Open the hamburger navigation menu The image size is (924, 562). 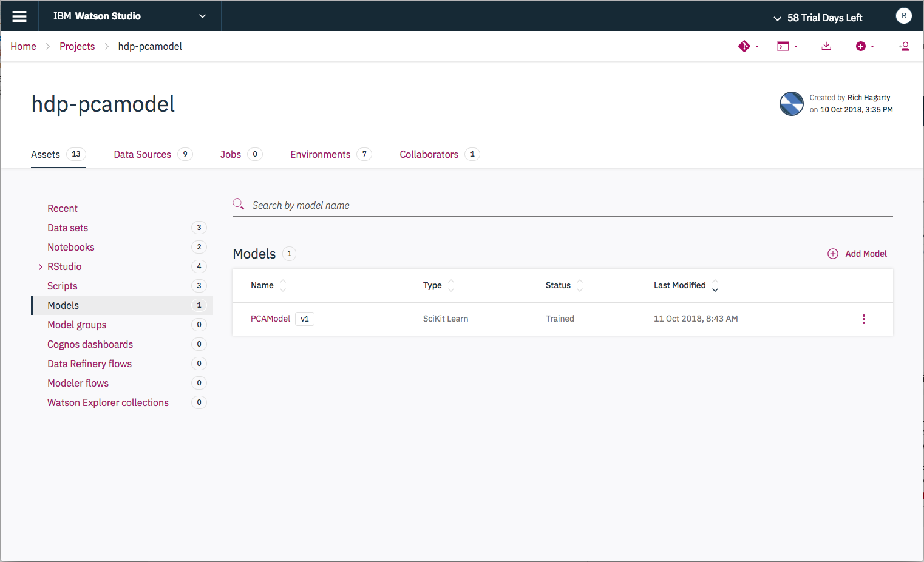(x=19, y=16)
